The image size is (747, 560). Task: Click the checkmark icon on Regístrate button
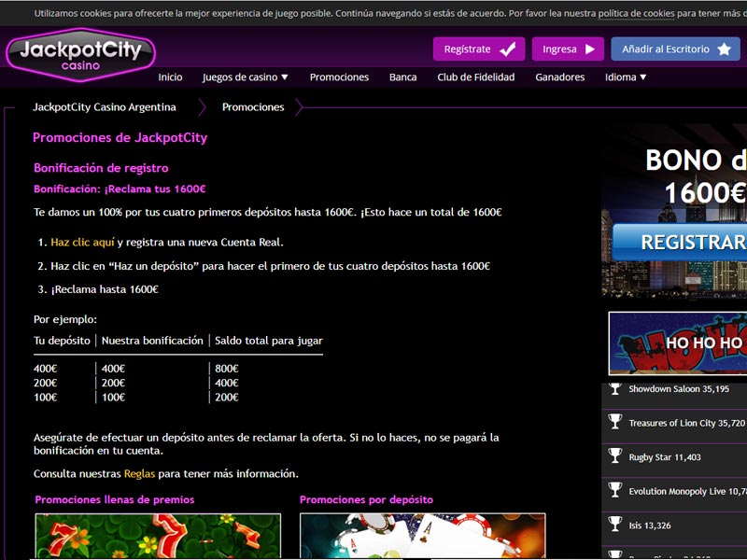point(509,49)
